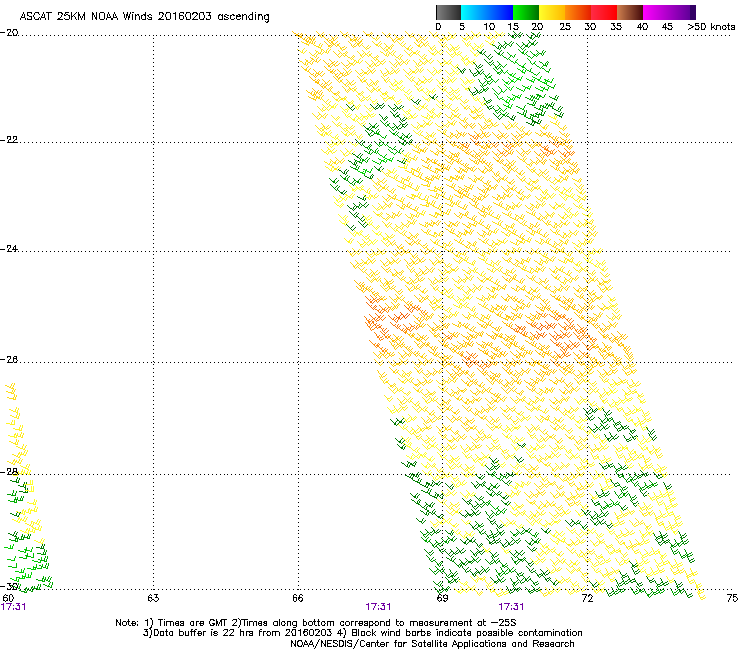Click the note '1) Times are GMT'
The height and width of the screenshot is (650, 740).
pos(186,623)
